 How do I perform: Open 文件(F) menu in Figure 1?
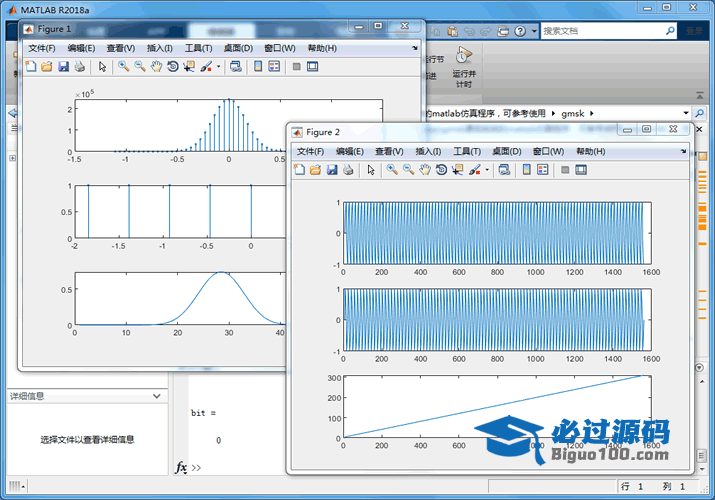[42, 48]
